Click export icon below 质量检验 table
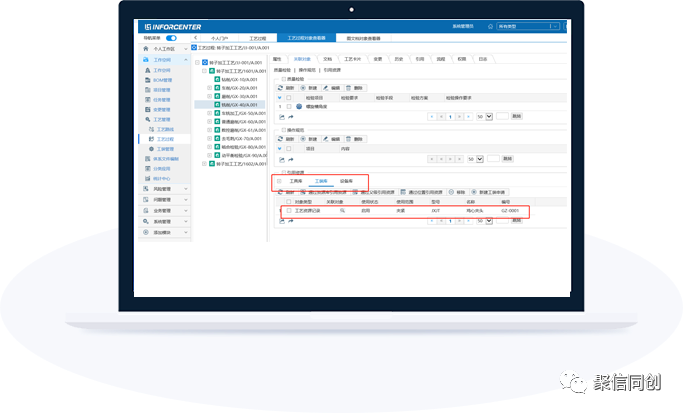Image resolution: width=683 pixels, height=413 pixels. (282, 117)
